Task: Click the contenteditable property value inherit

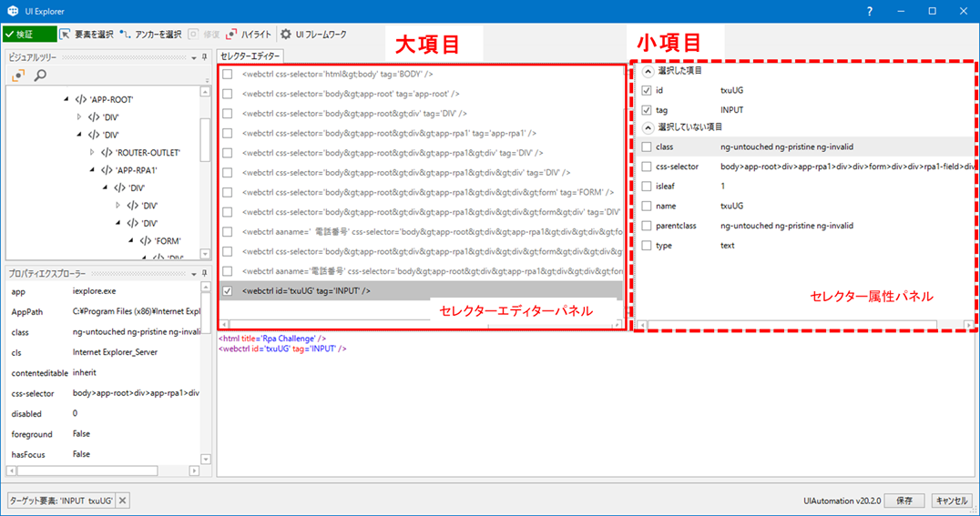Action: [85, 373]
